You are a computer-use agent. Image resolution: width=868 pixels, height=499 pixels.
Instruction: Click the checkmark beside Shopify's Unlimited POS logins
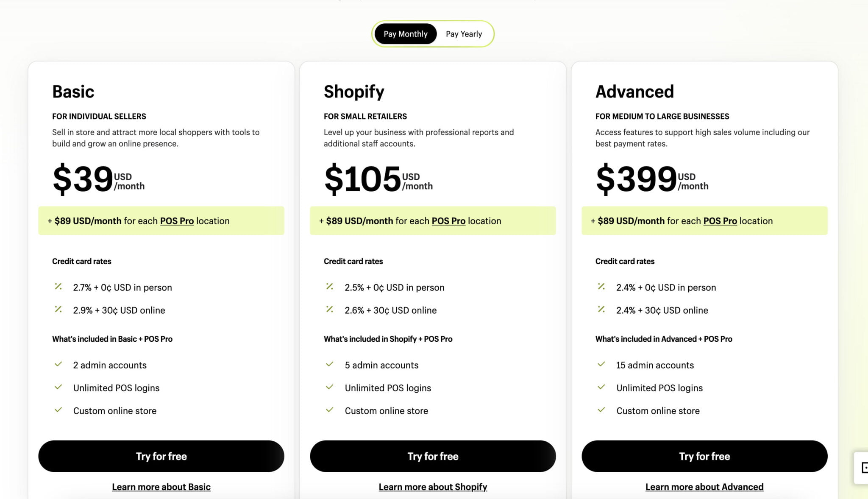[330, 387]
